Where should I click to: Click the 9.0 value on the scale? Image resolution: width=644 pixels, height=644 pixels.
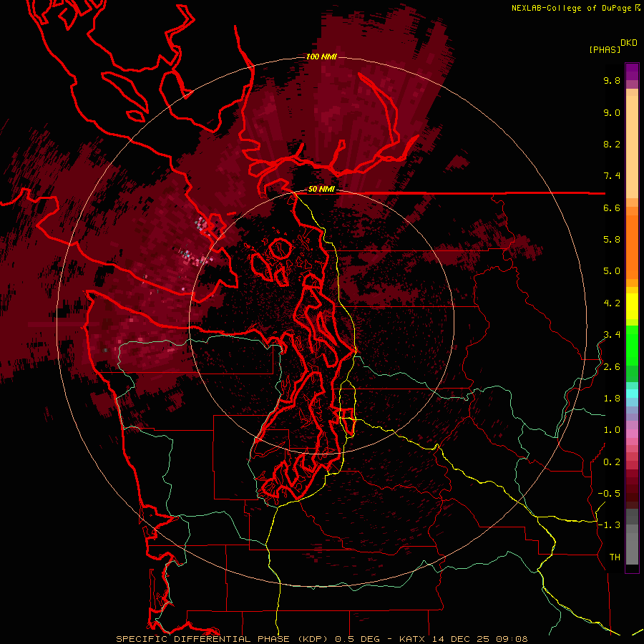click(x=612, y=112)
